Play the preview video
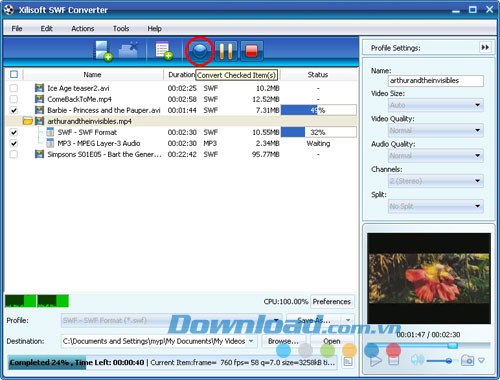 tap(376, 361)
